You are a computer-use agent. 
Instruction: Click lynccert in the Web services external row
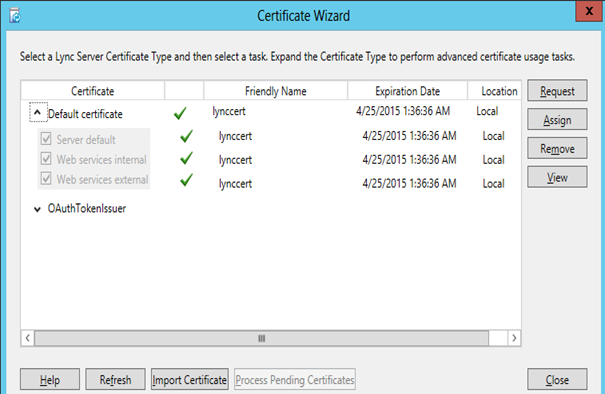coord(235,184)
